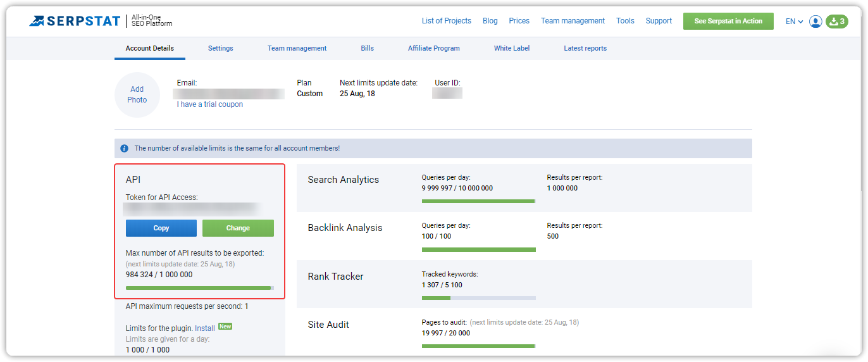
Task: Click the Rank Tracker keywords progress bar
Action: click(479, 297)
